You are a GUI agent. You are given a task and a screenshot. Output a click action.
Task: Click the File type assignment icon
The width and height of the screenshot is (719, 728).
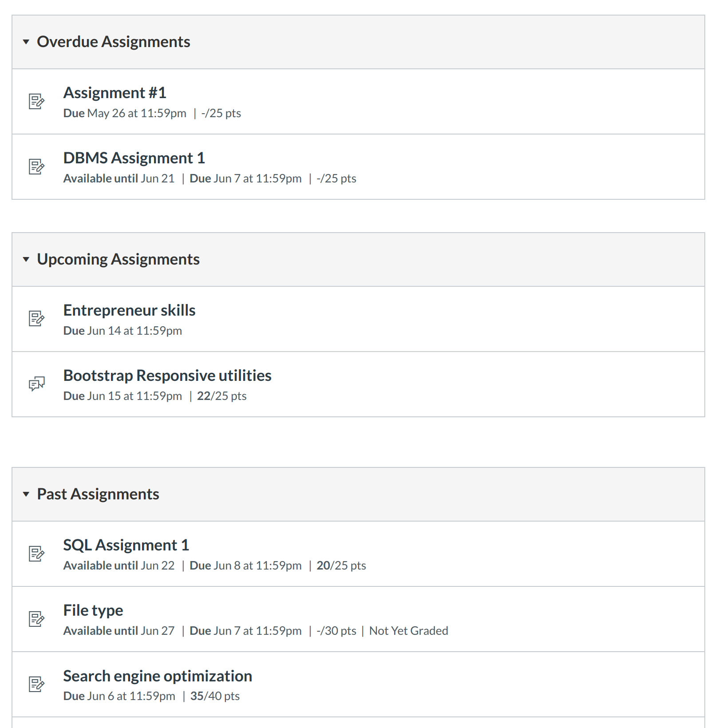pos(36,619)
